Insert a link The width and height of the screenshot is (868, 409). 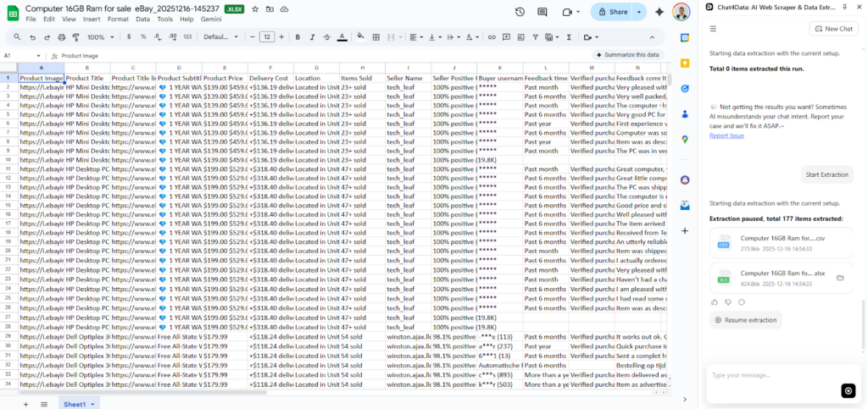[x=492, y=37]
